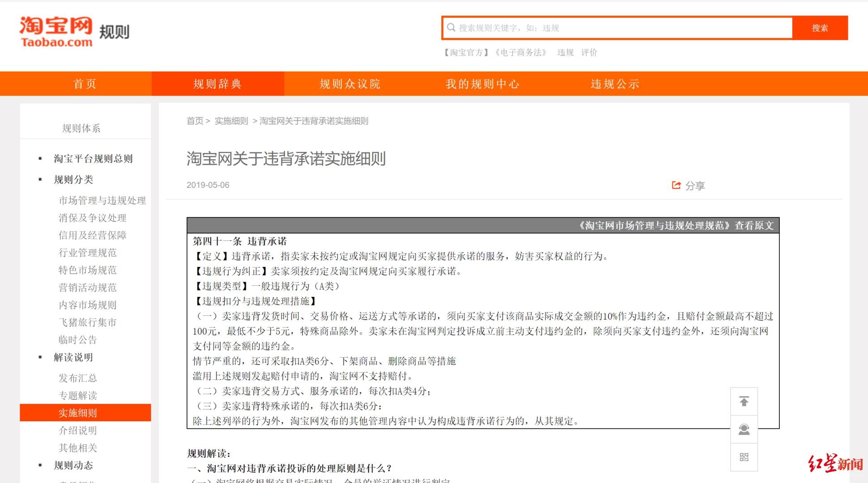
Task: Expand the 规则动态 sidebar section
Action: [73, 465]
